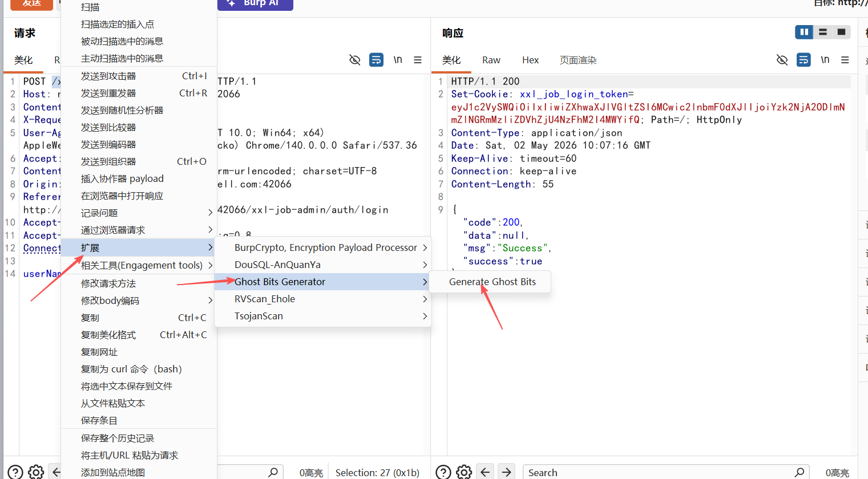Click Generate Ghost Bits
The width and height of the screenshot is (868, 479).
click(492, 282)
